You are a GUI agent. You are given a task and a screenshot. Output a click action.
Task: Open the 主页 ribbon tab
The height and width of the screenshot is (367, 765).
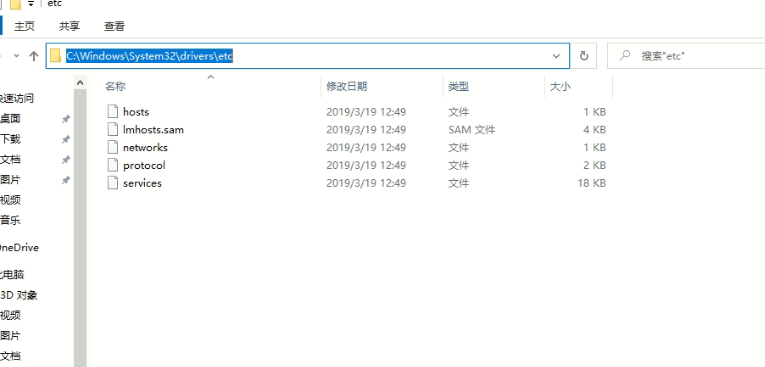(24, 26)
